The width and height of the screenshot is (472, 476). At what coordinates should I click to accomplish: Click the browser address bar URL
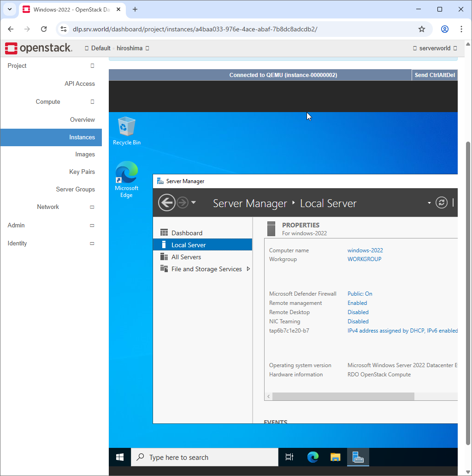(195, 29)
